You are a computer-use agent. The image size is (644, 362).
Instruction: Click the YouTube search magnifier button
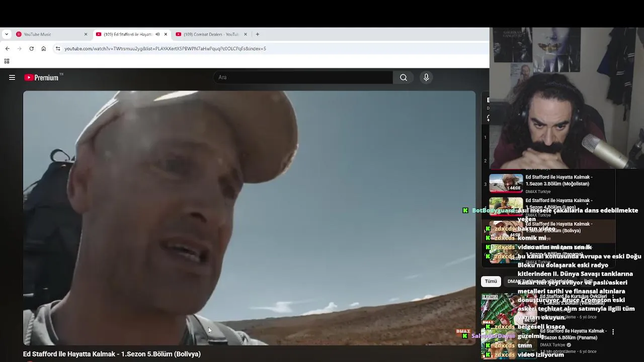(x=404, y=77)
